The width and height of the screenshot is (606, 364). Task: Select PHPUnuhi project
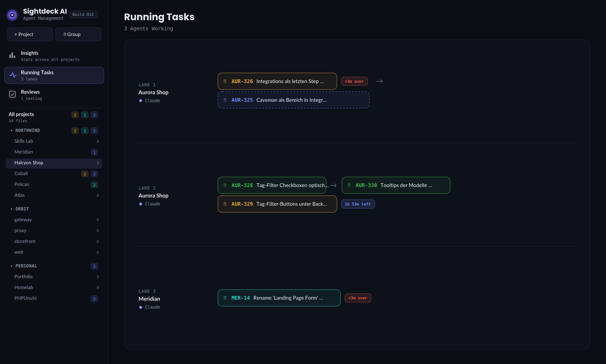(x=54, y=299)
